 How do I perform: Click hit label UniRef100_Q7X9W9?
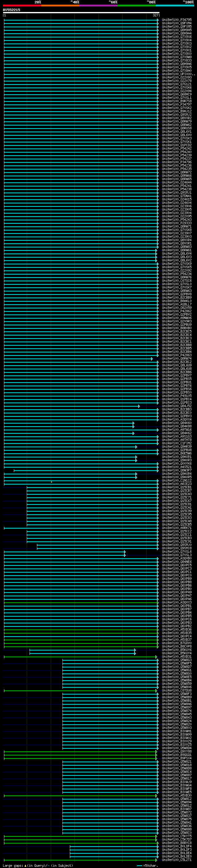point(176,57)
